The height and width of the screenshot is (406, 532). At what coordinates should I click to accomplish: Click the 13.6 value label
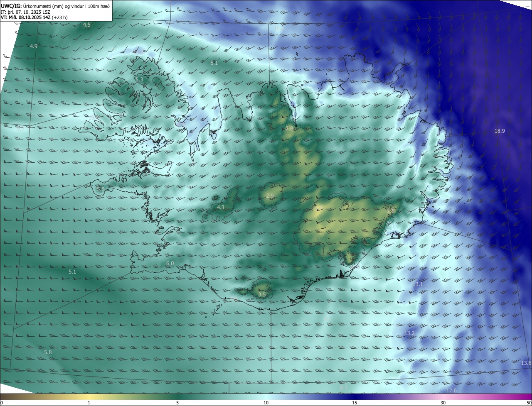tap(526, 363)
